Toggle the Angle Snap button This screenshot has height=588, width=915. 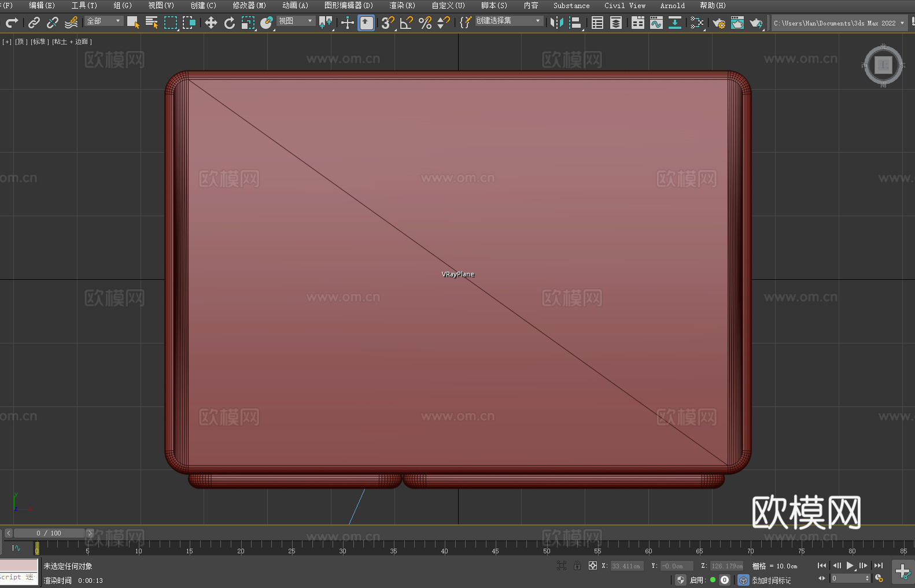click(407, 23)
